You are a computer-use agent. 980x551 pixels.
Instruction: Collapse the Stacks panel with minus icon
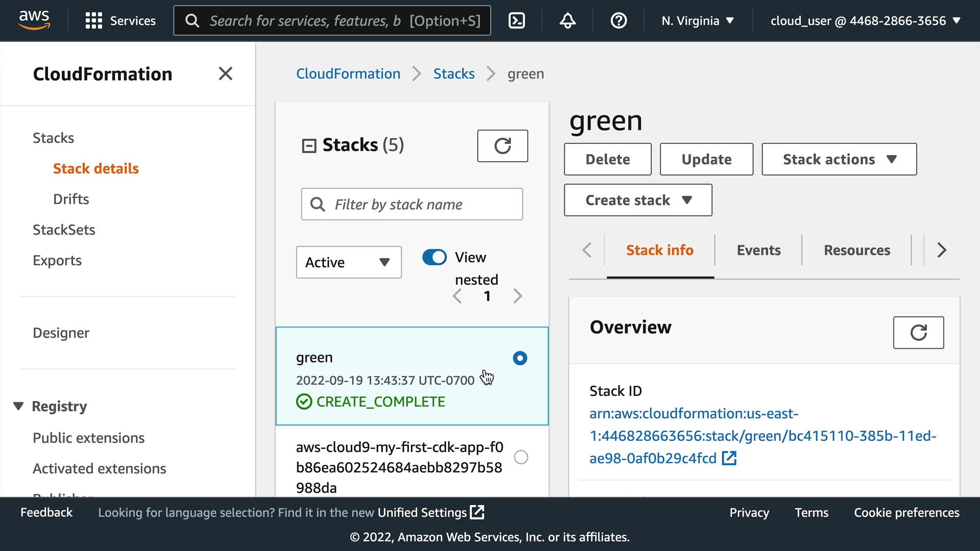(309, 146)
